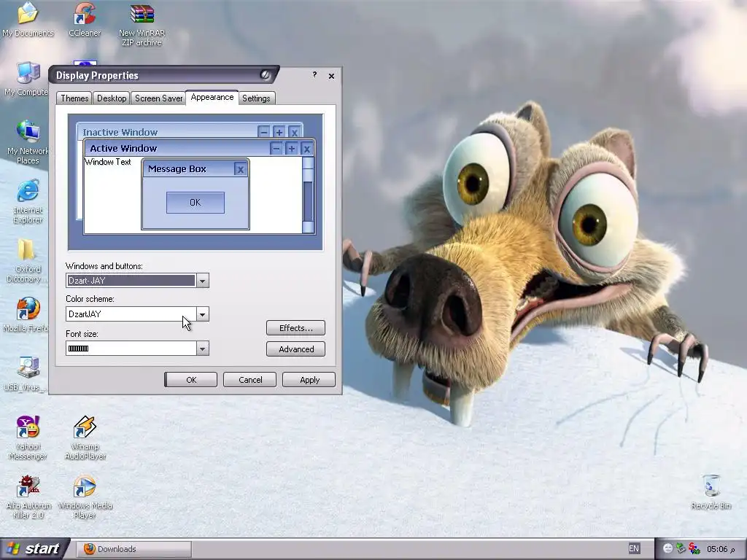Open the Oxford Dictionary folder icon
The width and height of the screenshot is (747, 560).
click(26, 261)
